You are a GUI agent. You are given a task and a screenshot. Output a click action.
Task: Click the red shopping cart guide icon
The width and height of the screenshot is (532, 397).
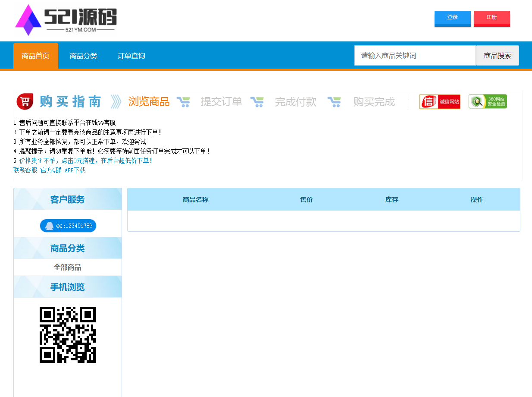[x=25, y=101]
